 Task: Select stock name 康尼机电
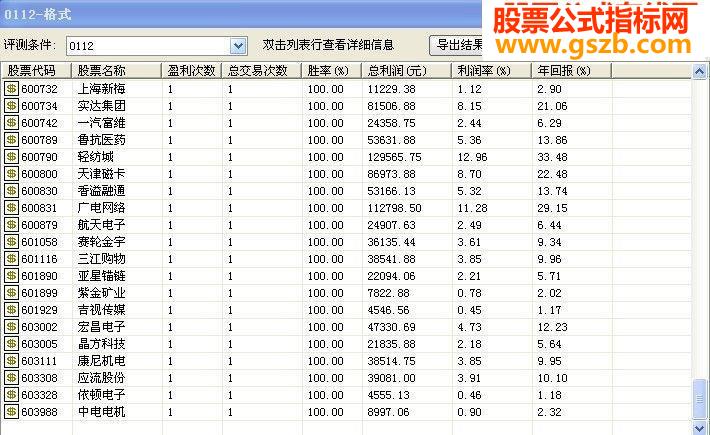click(101, 361)
